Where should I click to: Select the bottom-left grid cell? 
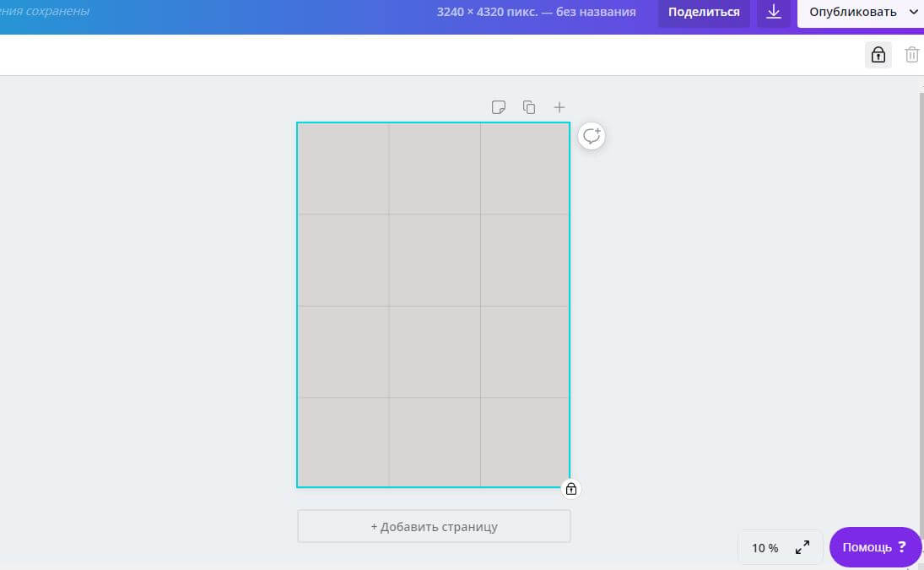click(343, 442)
